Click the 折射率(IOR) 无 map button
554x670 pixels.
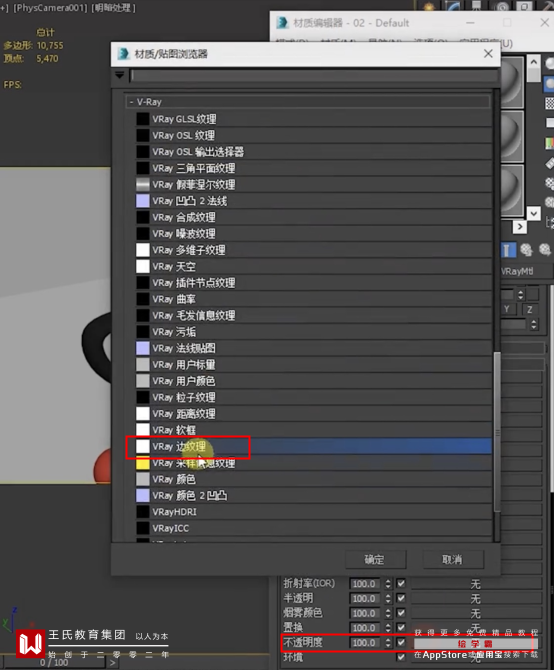coord(476,584)
